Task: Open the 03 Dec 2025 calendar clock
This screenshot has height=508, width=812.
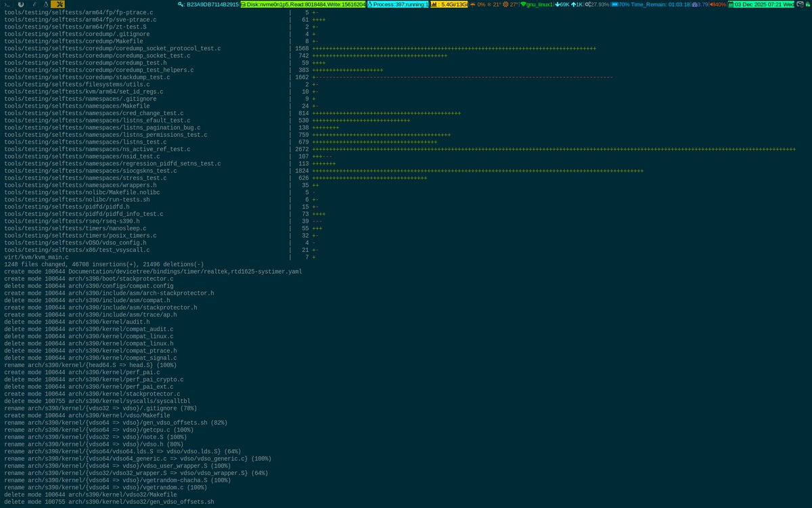Action: [761, 4]
